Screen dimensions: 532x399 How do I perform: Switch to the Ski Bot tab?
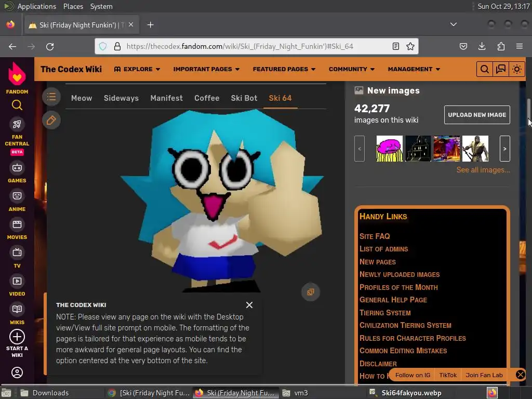tap(244, 98)
